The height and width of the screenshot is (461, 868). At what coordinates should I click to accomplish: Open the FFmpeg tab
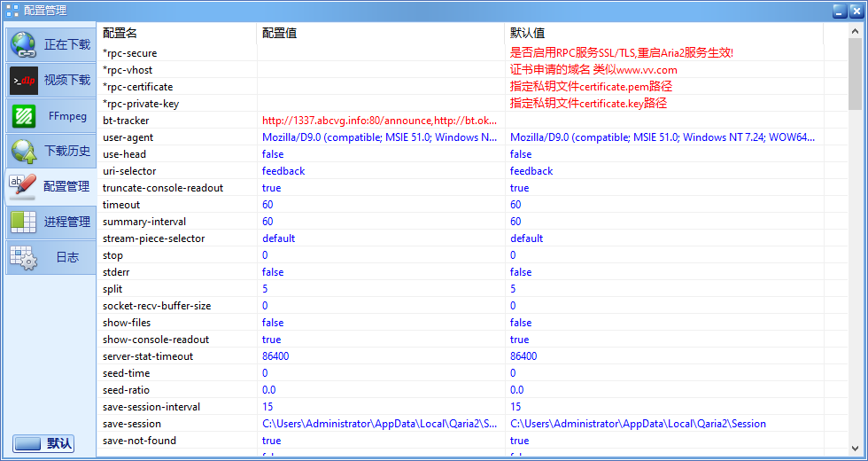[51, 116]
